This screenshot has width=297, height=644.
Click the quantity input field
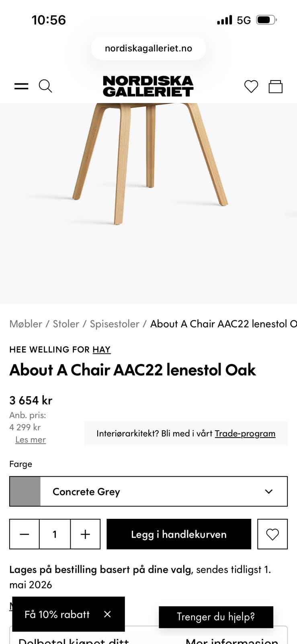55,534
